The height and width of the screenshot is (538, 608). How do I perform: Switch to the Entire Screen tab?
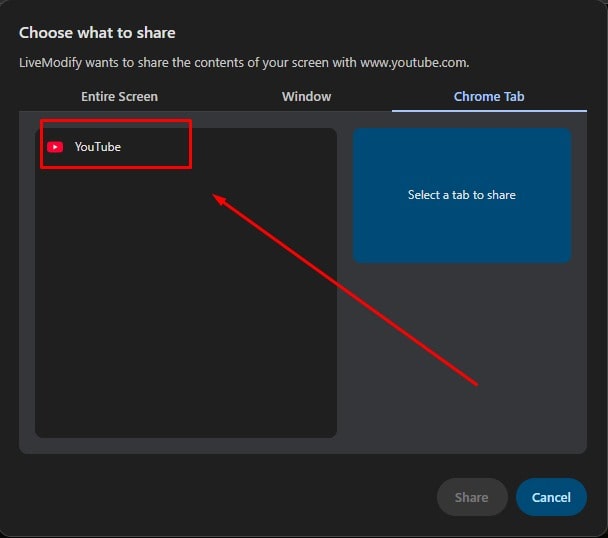119,97
